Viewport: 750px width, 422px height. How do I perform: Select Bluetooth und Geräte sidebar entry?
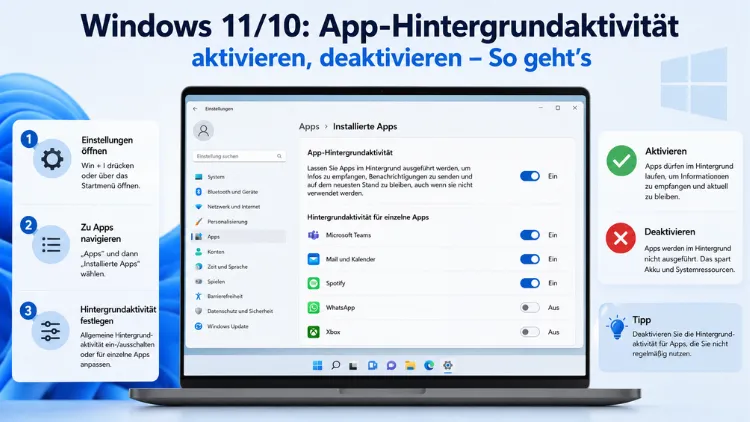tap(239, 191)
